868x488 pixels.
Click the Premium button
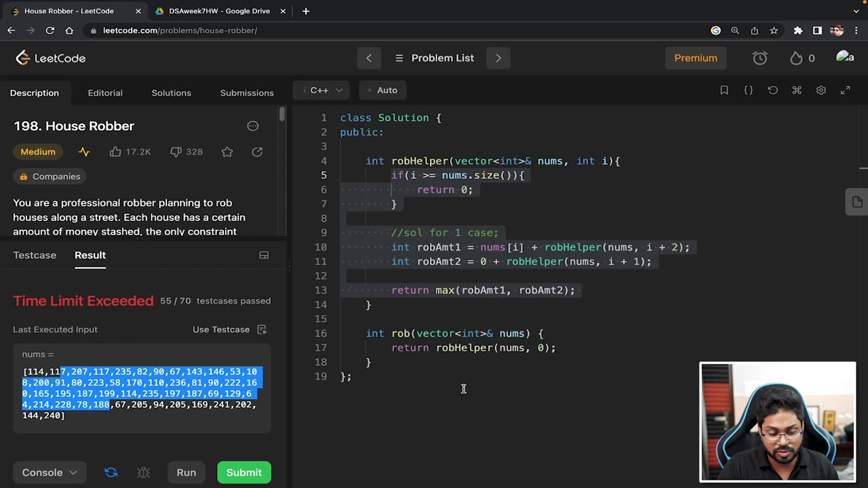click(696, 58)
